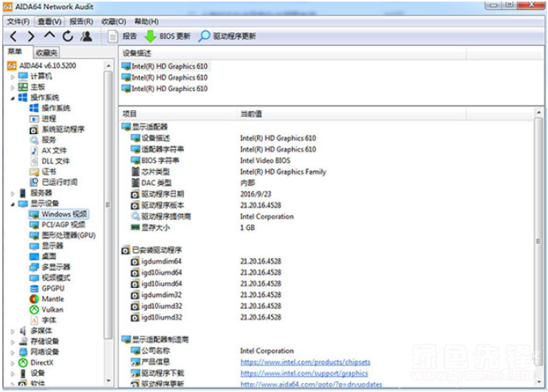Select the 字体 tree item icon
This screenshot has width=548, height=392.
pyautogui.click(x=34, y=320)
